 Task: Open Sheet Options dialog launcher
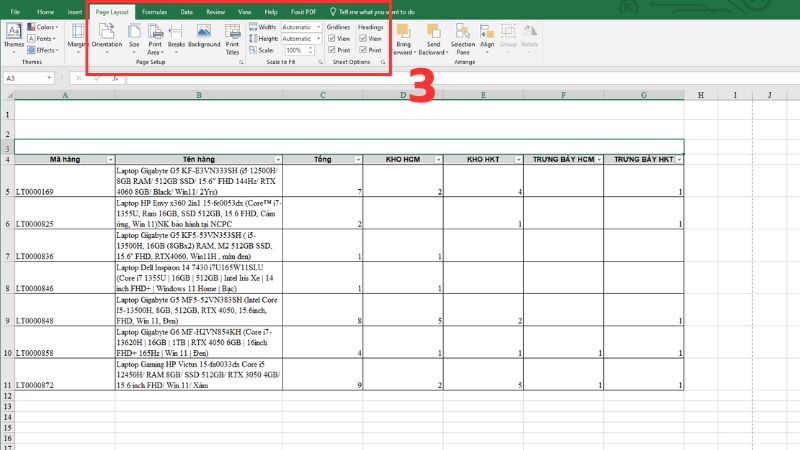tap(383, 62)
